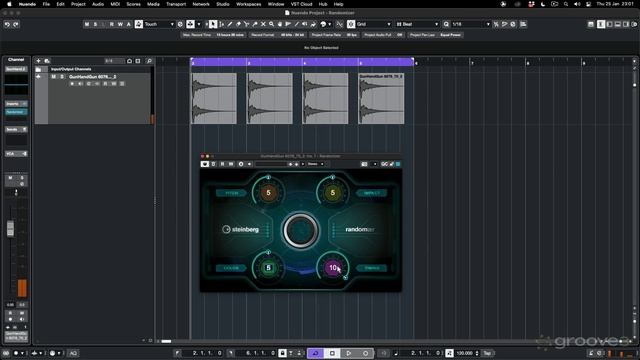Toggle global Solo S button in toolbar
The image size is (640, 360).
(x=96, y=24)
